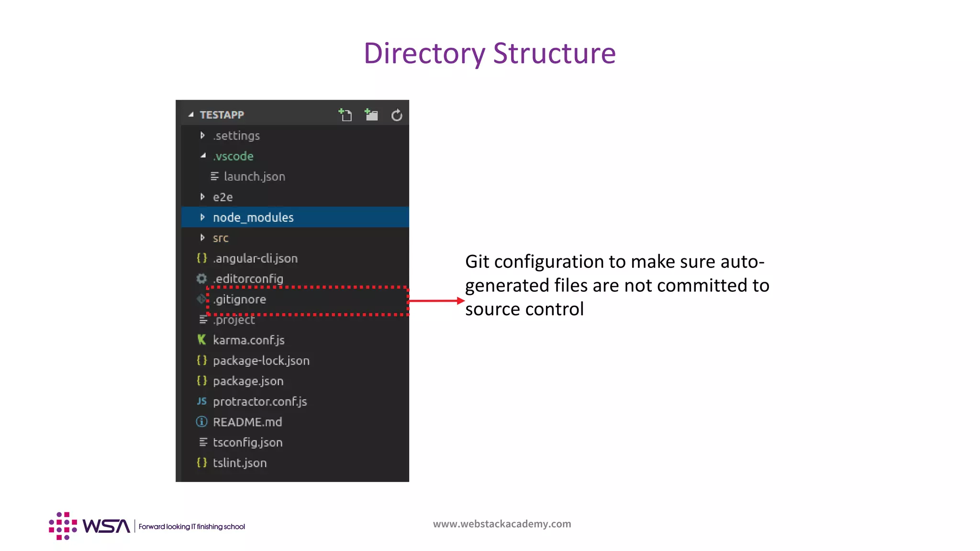Expand the src folder arrow
980x551 pixels.
(202, 238)
